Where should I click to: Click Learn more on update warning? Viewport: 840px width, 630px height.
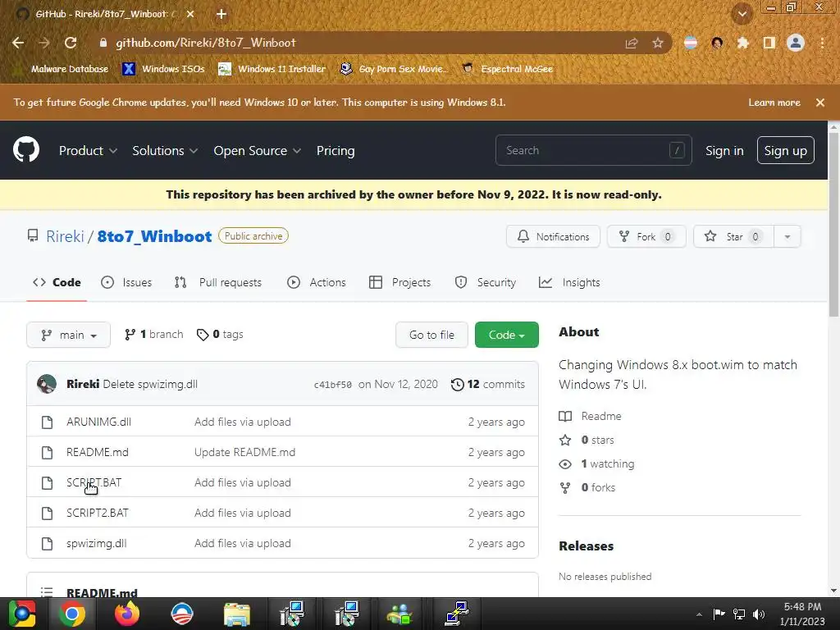tap(774, 103)
